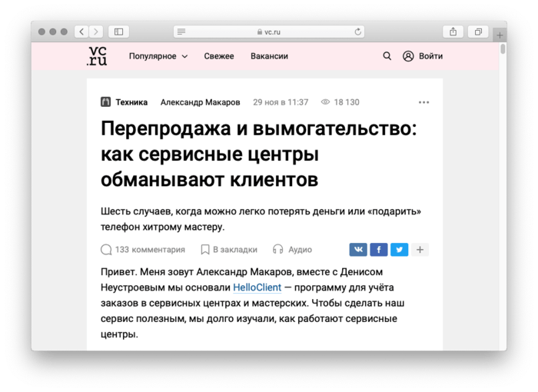Screen dimensions: 538x392
Task: Click the Safari share button
Action: coord(453,32)
